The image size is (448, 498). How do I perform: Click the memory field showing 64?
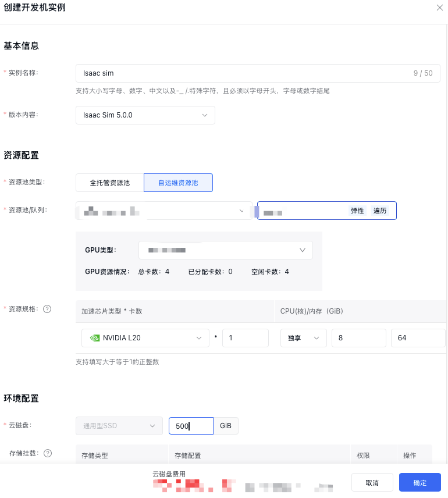point(417,338)
